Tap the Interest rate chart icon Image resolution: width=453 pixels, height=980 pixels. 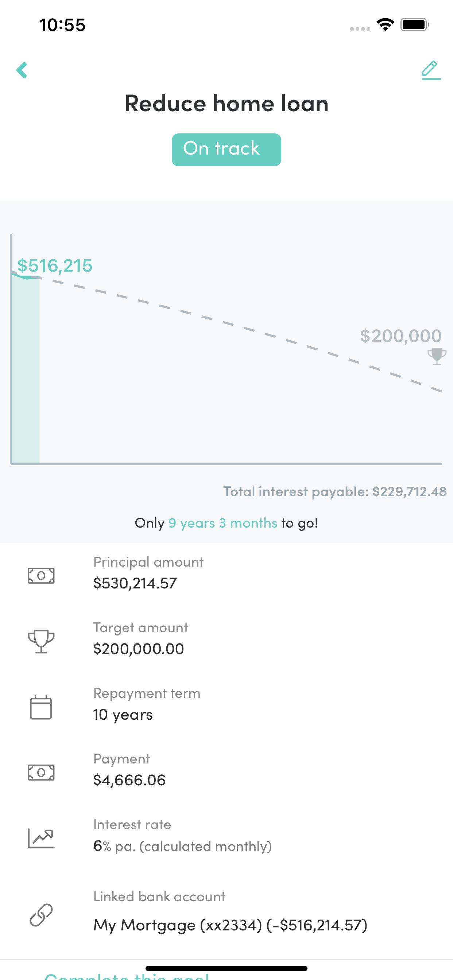(41, 839)
